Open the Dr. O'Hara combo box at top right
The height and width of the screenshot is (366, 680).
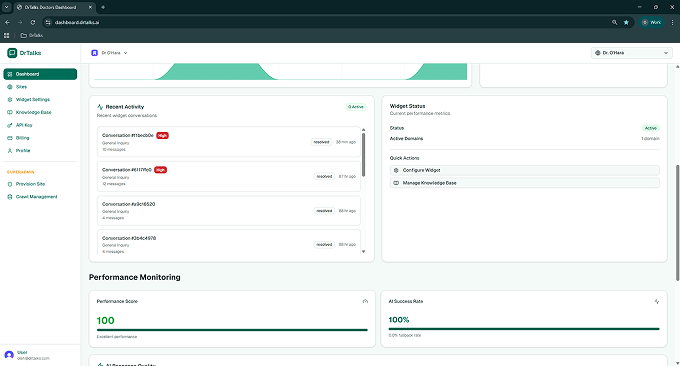tap(631, 53)
